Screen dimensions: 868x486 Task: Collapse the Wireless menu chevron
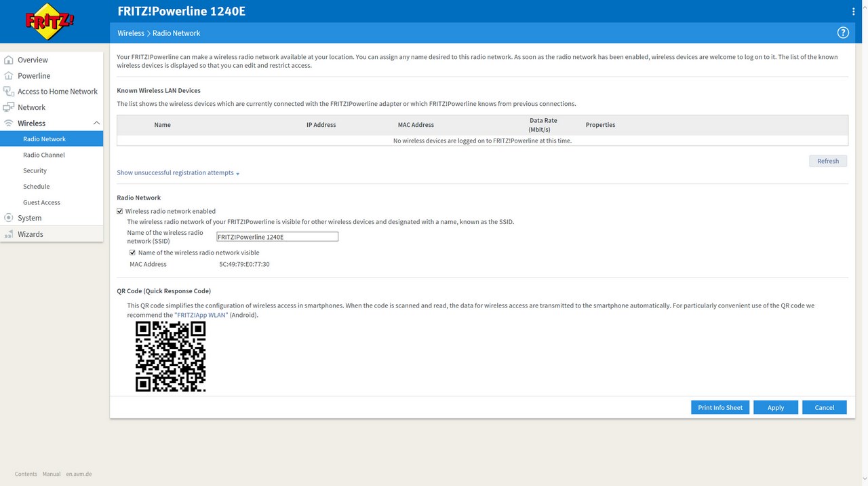tap(96, 123)
